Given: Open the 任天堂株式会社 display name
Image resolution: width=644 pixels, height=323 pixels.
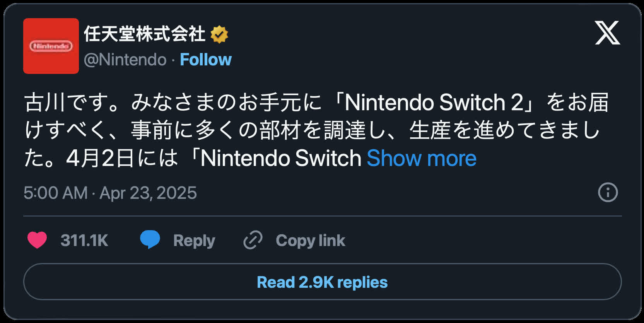Looking at the screenshot, I should coord(145,34).
